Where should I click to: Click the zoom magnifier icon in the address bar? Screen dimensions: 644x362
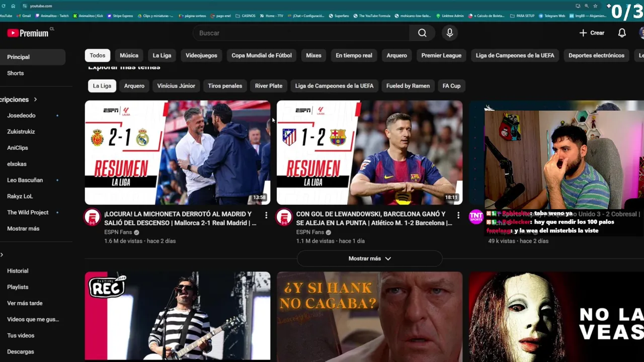[x=586, y=6]
